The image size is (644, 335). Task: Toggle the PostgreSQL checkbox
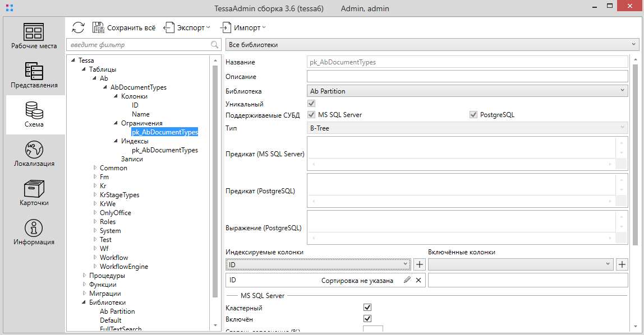point(473,115)
